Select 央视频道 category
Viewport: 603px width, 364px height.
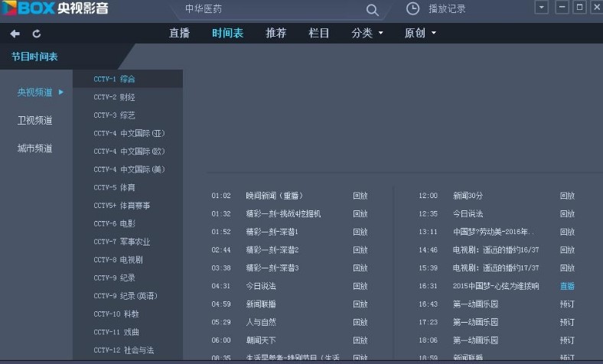coord(35,93)
